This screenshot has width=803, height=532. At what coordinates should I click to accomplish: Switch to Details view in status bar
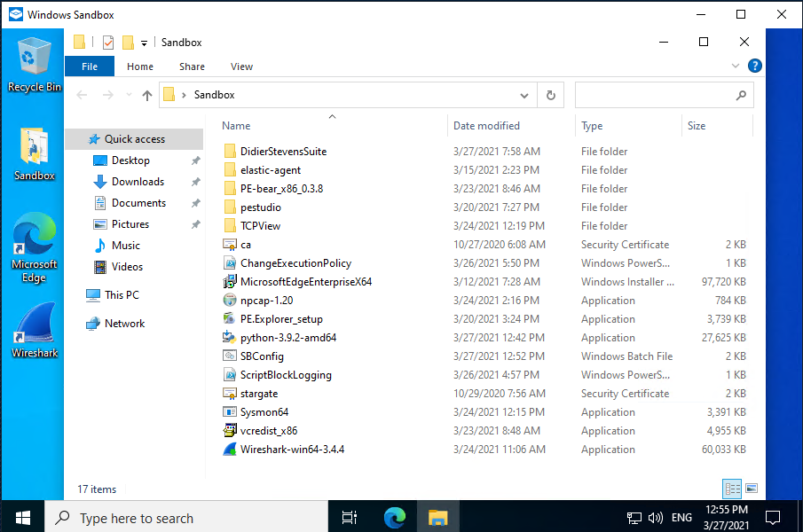(x=732, y=489)
